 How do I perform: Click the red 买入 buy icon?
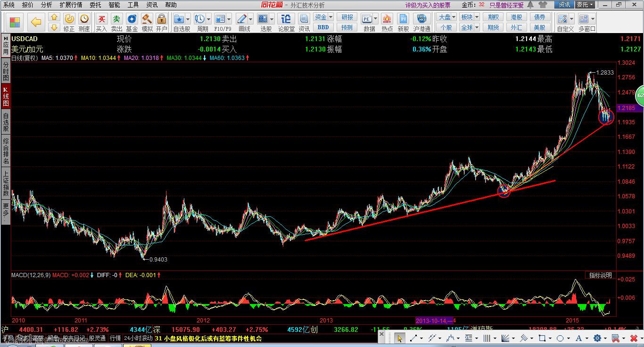(x=101, y=19)
